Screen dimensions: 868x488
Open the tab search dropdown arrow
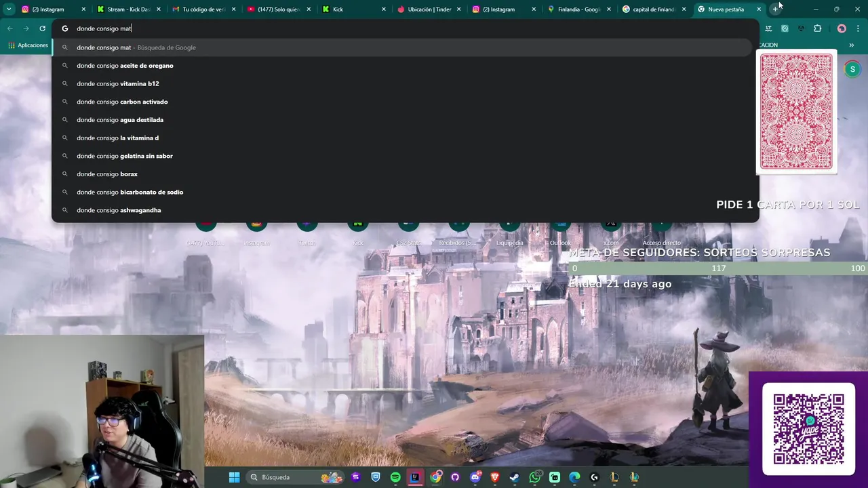point(9,9)
